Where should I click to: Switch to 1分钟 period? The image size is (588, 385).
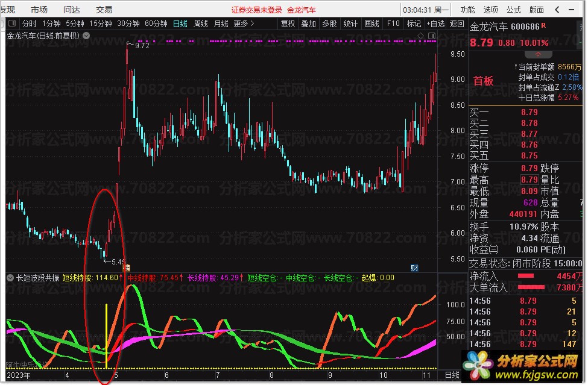pos(51,23)
